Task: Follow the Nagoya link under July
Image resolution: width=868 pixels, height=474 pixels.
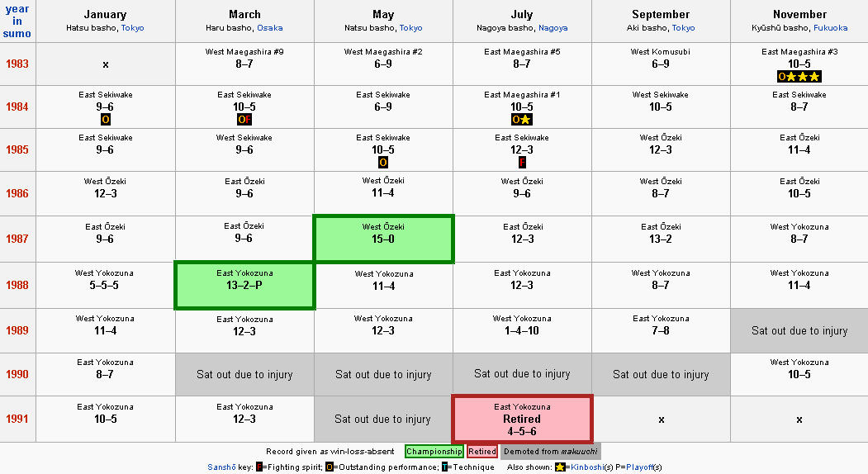Action: (x=553, y=28)
